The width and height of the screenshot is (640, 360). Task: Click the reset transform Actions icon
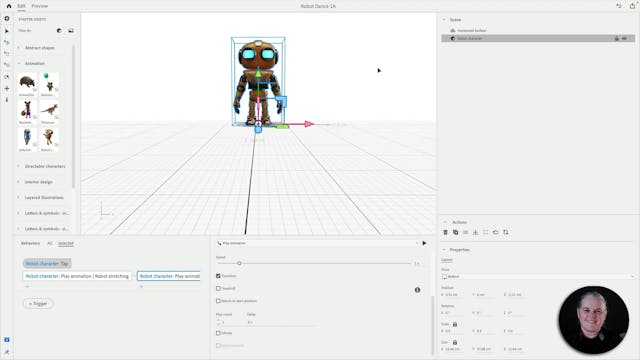click(x=496, y=232)
